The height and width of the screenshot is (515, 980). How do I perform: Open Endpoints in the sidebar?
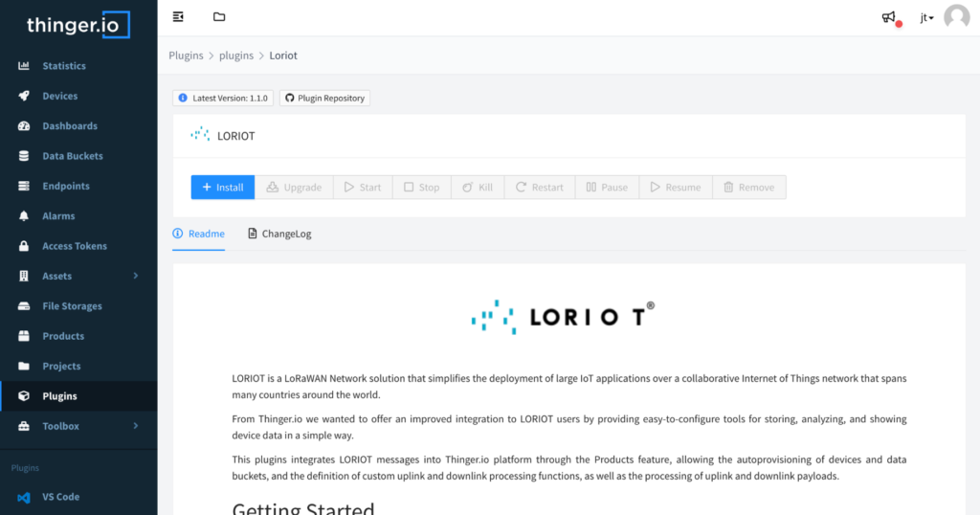78,186
